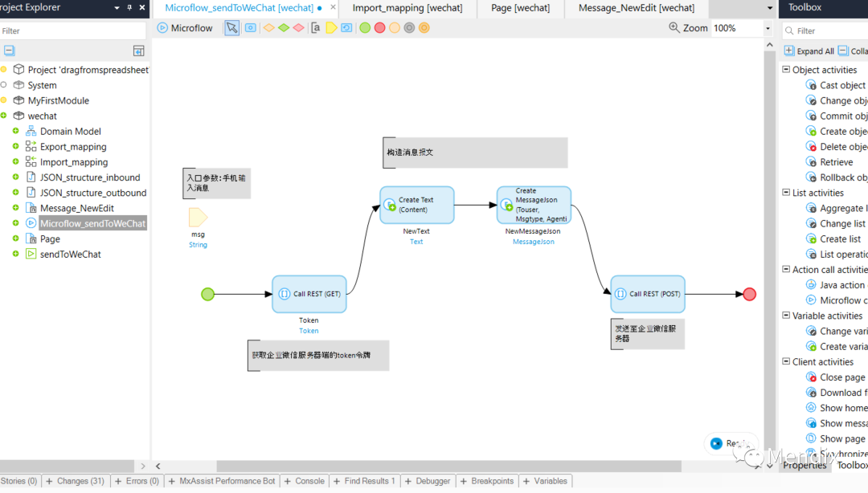This screenshot has width=868, height=493.
Task: Click the Toolbox filter field
Action: (825, 31)
